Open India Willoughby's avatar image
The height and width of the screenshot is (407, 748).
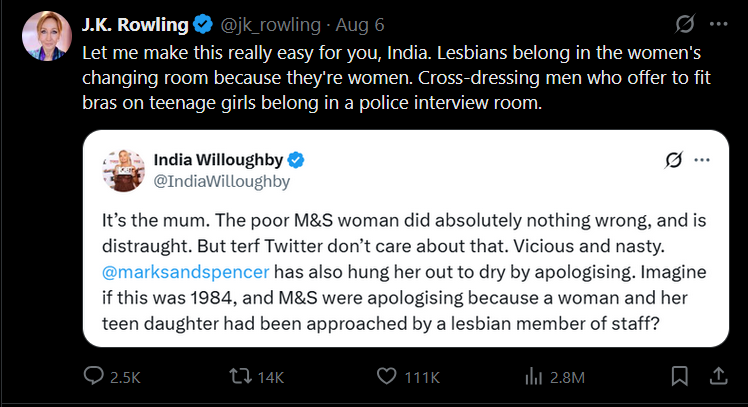point(124,170)
